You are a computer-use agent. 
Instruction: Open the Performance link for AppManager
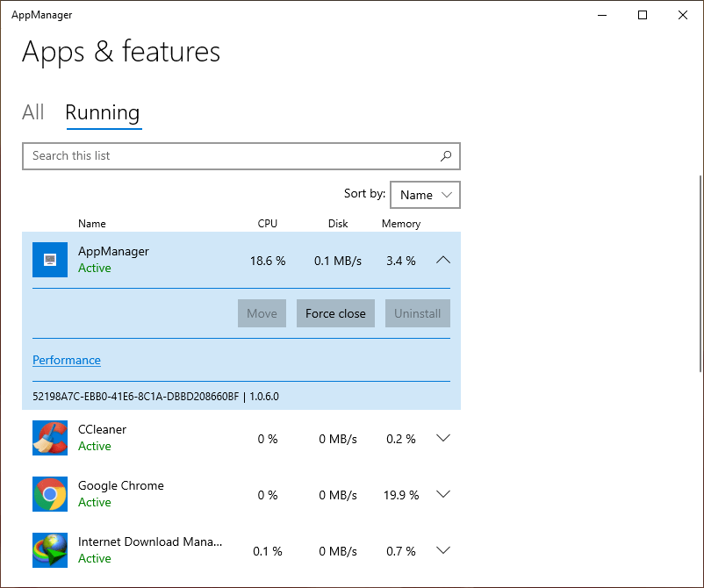(x=66, y=360)
